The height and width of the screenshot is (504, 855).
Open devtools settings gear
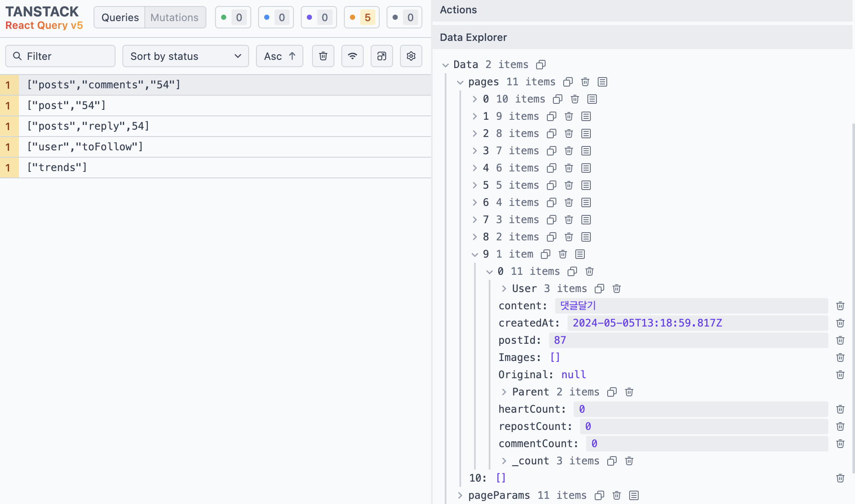point(411,56)
